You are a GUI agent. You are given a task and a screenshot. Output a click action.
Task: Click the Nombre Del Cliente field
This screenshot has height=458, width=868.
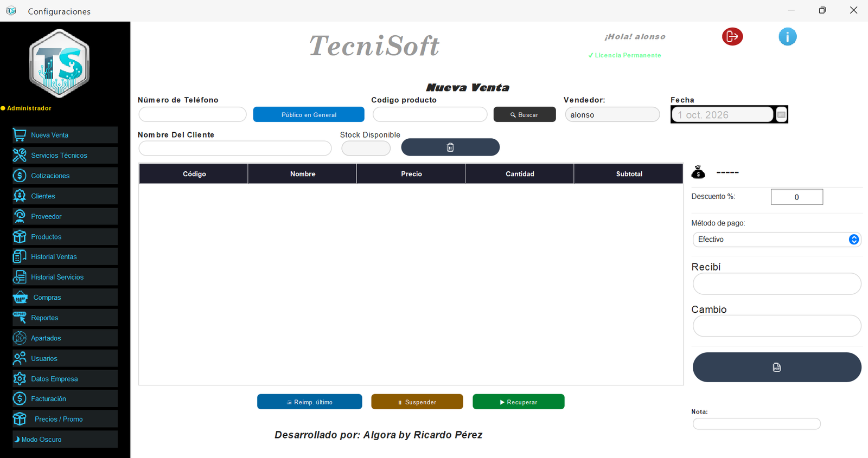click(235, 148)
